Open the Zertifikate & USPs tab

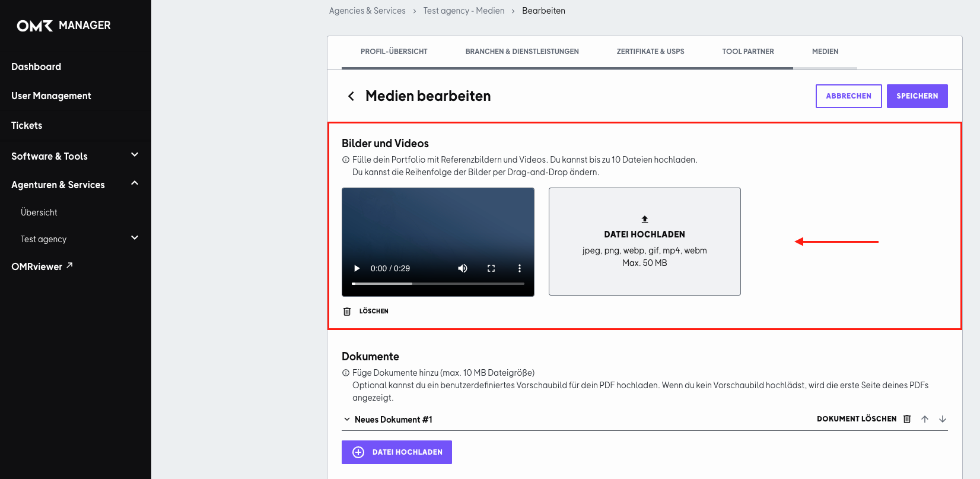(x=650, y=52)
